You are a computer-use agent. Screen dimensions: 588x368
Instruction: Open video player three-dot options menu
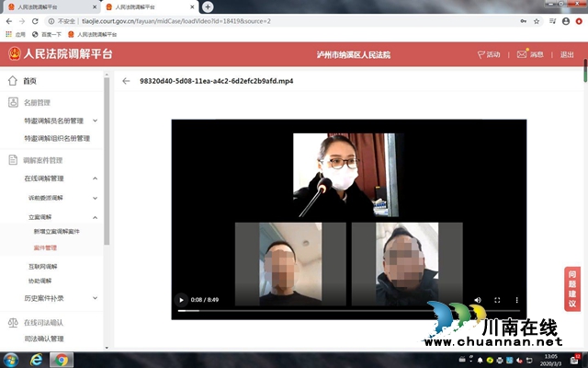tap(516, 300)
